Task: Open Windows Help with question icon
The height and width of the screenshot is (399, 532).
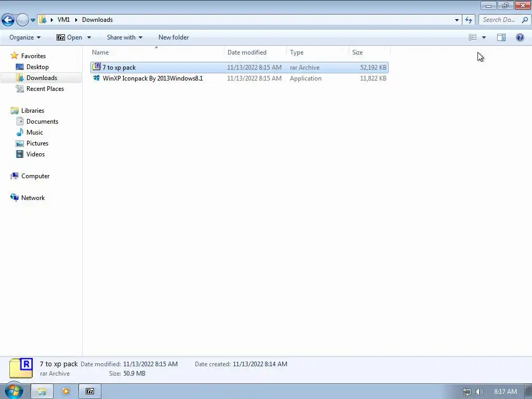Action: point(520,37)
